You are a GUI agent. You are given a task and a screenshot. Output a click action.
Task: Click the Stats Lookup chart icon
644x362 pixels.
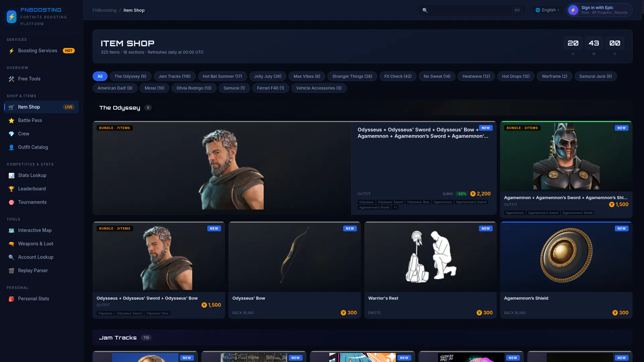pos(11,176)
